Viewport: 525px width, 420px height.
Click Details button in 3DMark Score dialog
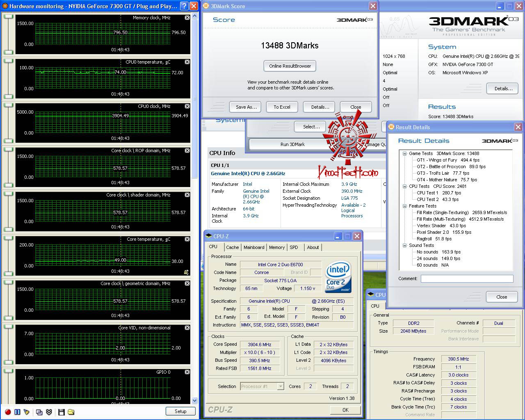[320, 107]
